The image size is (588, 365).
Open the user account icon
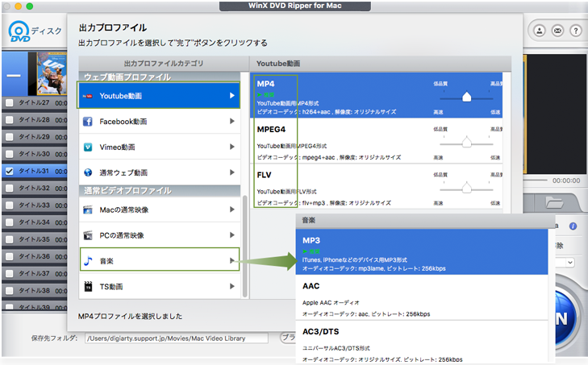point(540,31)
